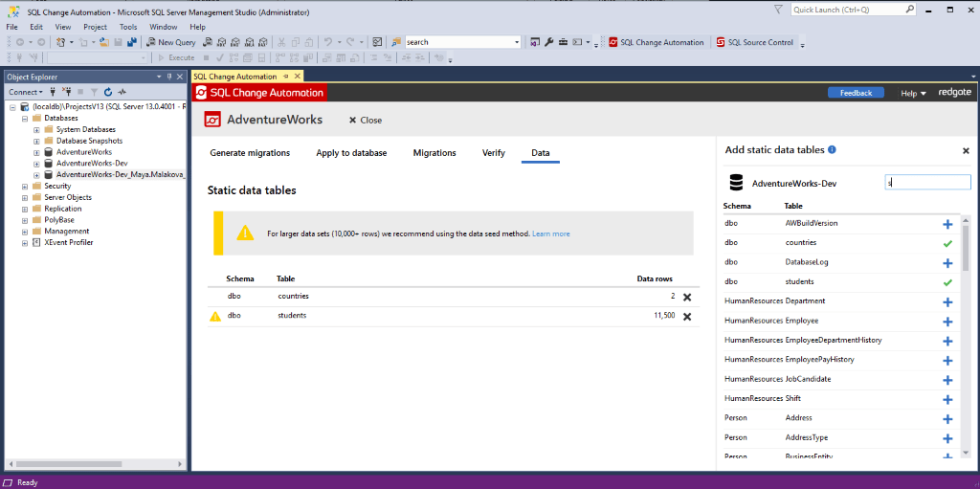This screenshot has width=980, height=489.
Task: Select the AdventureWorks database in Object Explorer
Action: coord(84,152)
